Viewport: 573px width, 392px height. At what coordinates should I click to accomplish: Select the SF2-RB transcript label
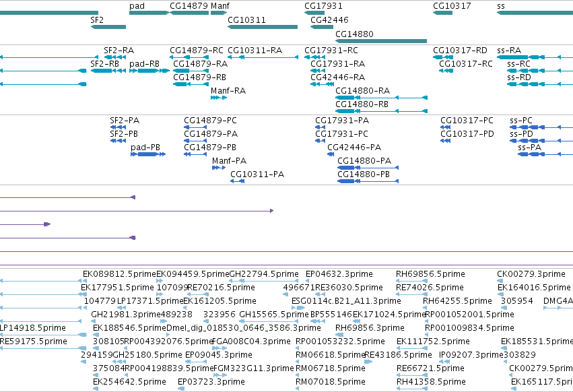(x=104, y=63)
